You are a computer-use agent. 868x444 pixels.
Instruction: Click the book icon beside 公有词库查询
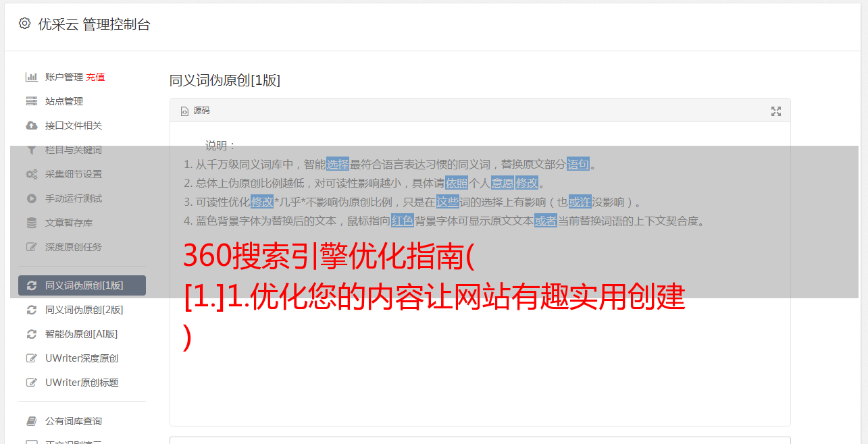(31, 421)
